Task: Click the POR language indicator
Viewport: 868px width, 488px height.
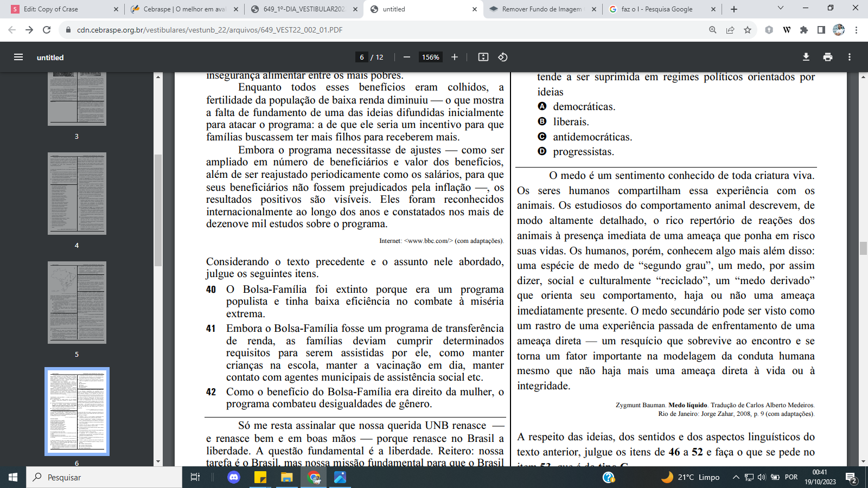Action: click(791, 477)
